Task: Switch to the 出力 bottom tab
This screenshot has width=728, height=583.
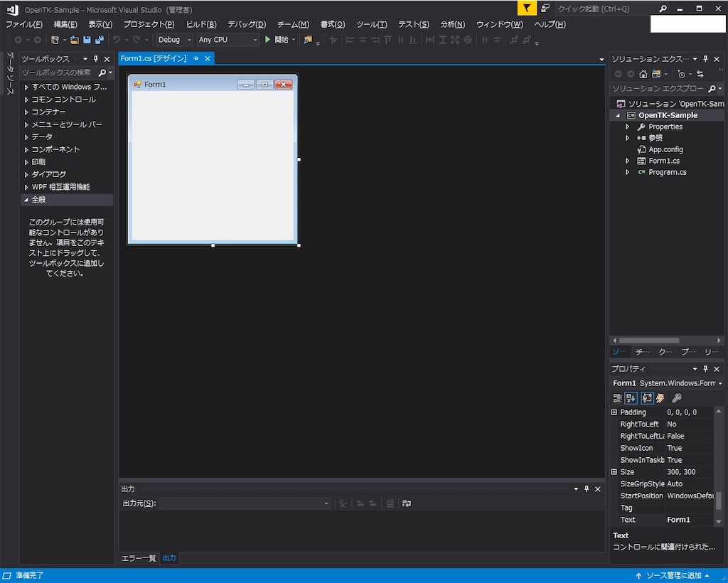Action: (169, 558)
